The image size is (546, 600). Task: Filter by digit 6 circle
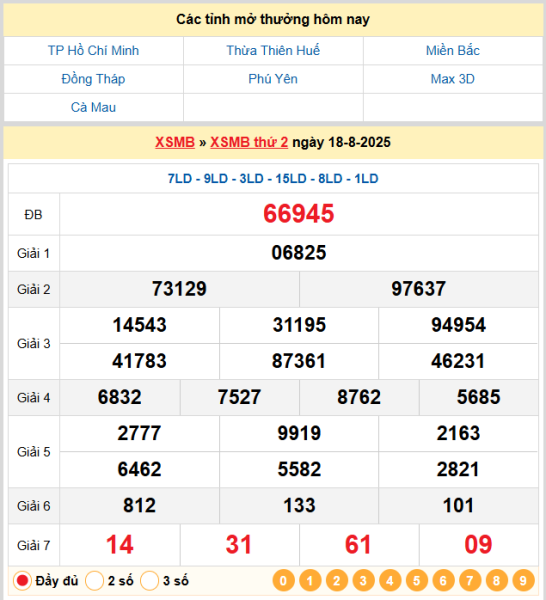click(x=443, y=580)
